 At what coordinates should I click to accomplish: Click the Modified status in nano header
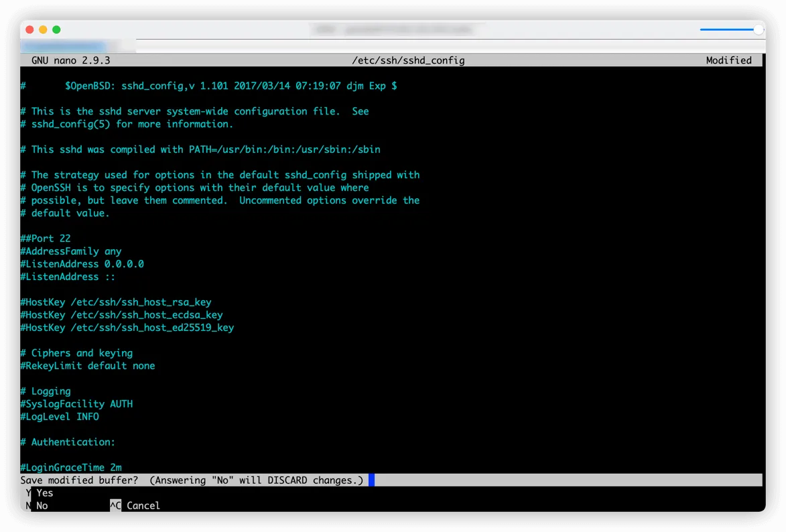pos(729,60)
